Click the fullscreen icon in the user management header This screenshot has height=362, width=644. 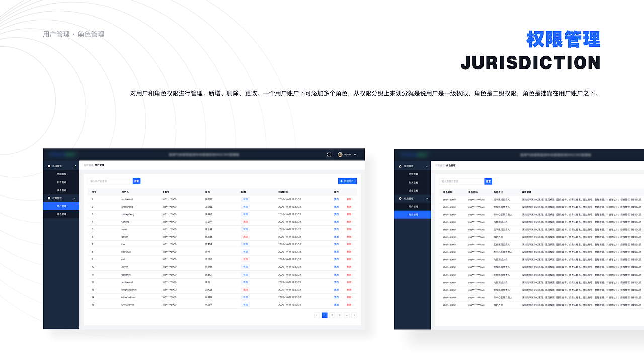click(x=329, y=154)
